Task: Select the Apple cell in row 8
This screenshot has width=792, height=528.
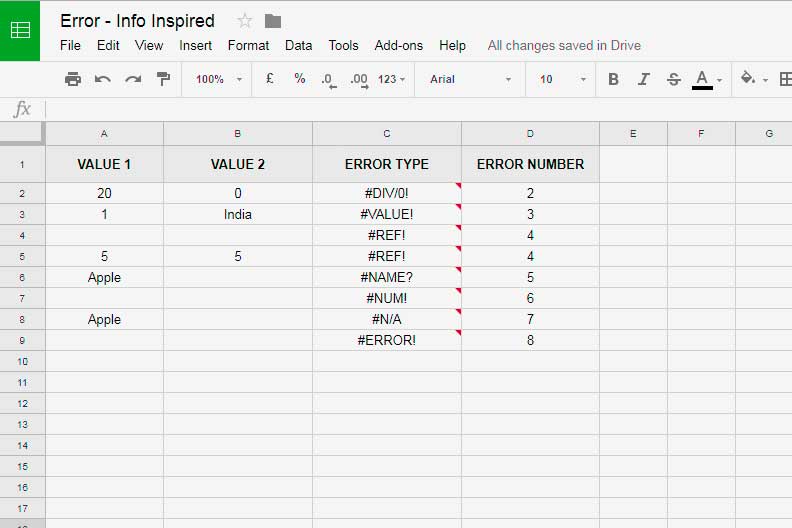Action: (x=104, y=319)
